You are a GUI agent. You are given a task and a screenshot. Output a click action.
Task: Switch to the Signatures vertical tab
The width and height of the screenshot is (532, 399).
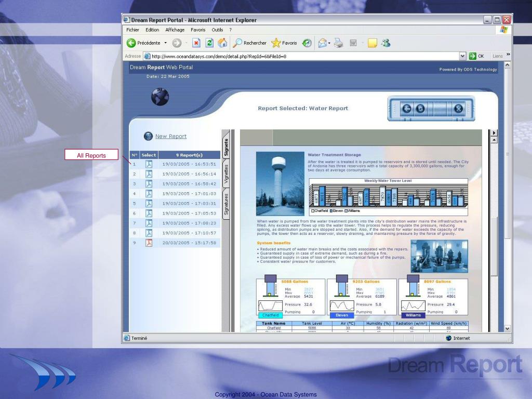[x=226, y=204]
